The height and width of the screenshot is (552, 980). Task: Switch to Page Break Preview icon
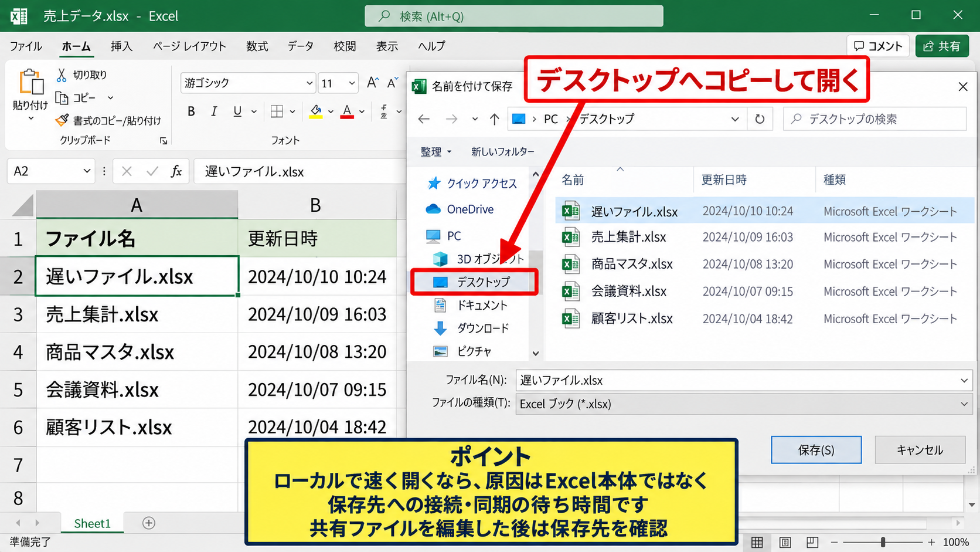click(812, 542)
